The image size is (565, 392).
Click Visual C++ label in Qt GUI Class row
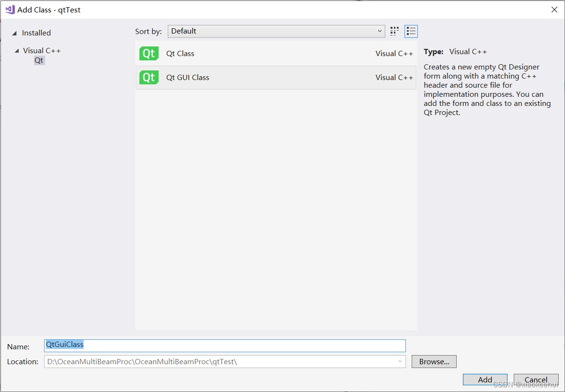click(x=394, y=78)
